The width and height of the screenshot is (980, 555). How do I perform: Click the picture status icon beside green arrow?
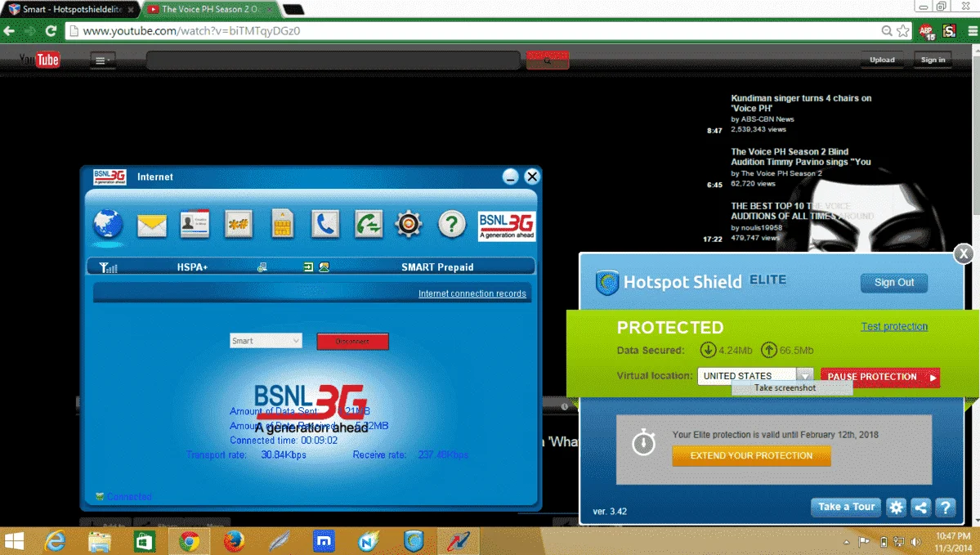(324, 267)
